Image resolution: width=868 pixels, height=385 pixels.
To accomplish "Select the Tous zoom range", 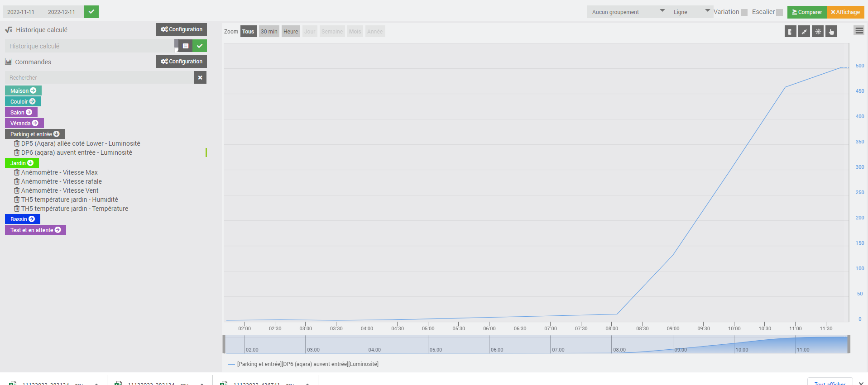I will [x=248, y=32].
